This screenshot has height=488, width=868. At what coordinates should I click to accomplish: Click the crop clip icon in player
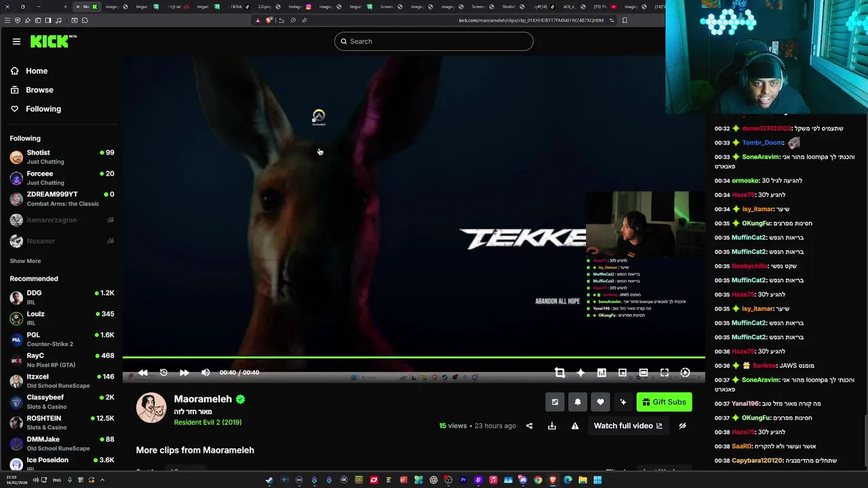(x=559, y=372)
